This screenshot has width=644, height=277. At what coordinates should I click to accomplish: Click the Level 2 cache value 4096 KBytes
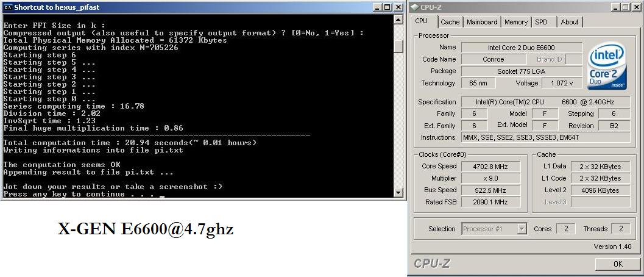coord(601,190)
